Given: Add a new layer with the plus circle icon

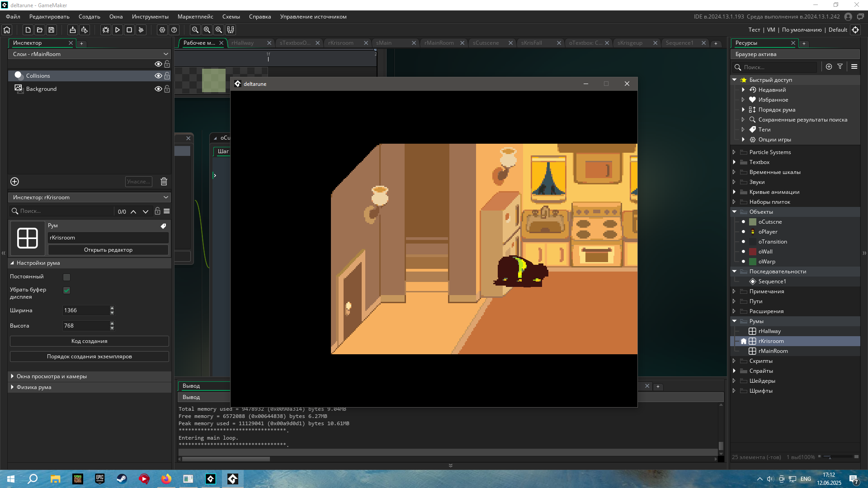Looking at the screenshot, I should 14,182.
